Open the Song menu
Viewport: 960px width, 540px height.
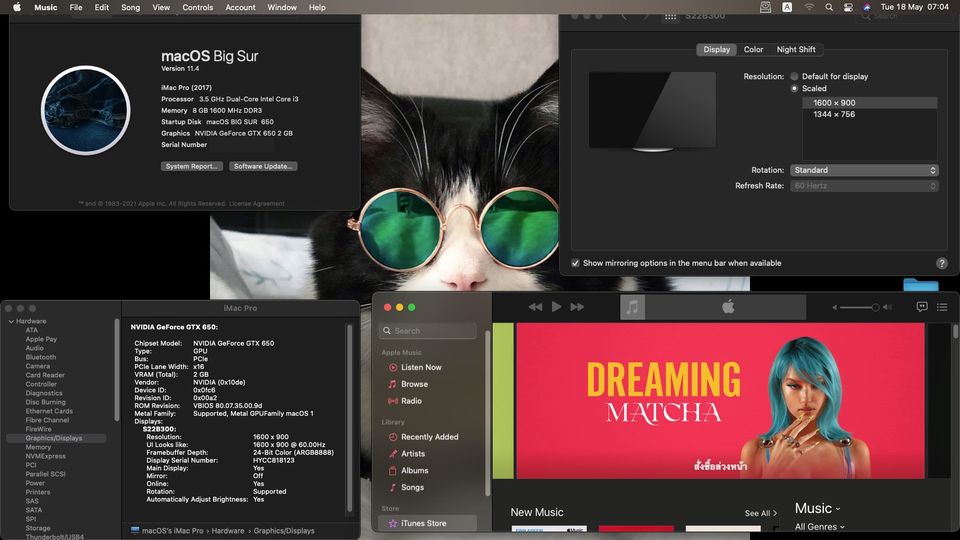(x=130, y=7)
